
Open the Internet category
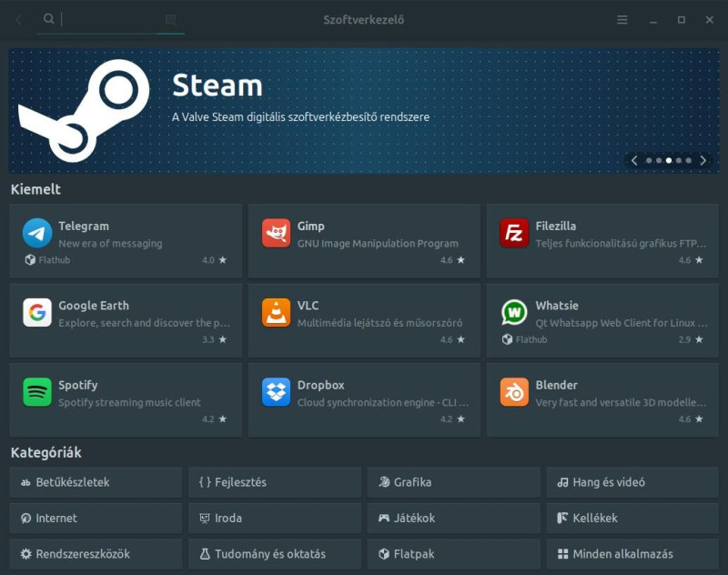(x=96, y=518)
